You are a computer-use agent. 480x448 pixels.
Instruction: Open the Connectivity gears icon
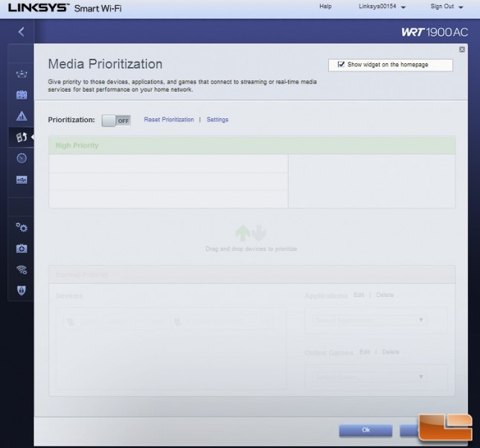(21, 227)
